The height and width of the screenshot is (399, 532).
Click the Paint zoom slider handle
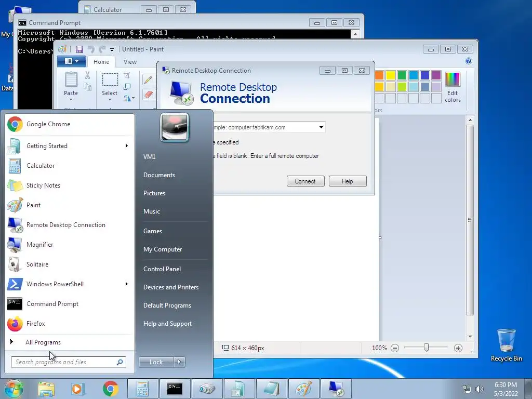point(426,348)
